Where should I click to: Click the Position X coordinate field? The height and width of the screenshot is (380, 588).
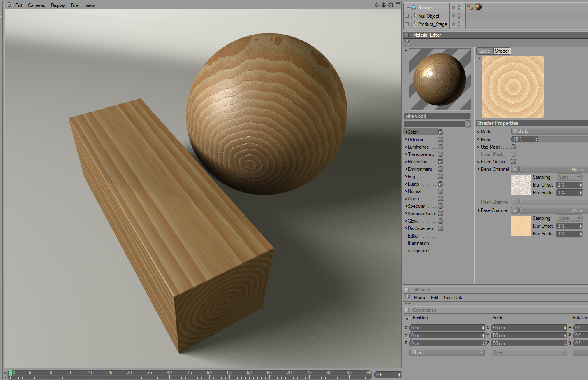pos(447,328)
